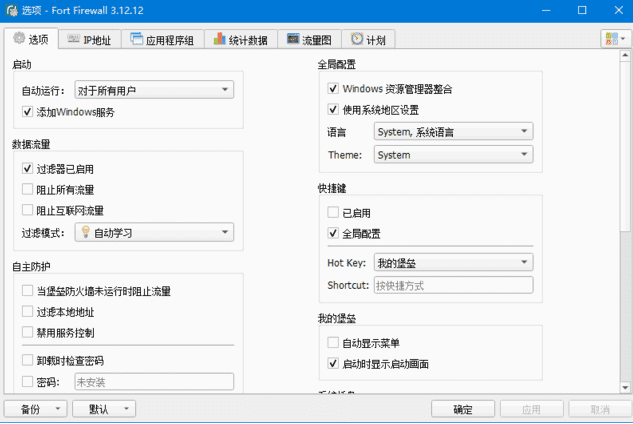Click the window icon on the 应用程序组 tab
The width and height of the screenshot is (633, 424).
point(136,39)
